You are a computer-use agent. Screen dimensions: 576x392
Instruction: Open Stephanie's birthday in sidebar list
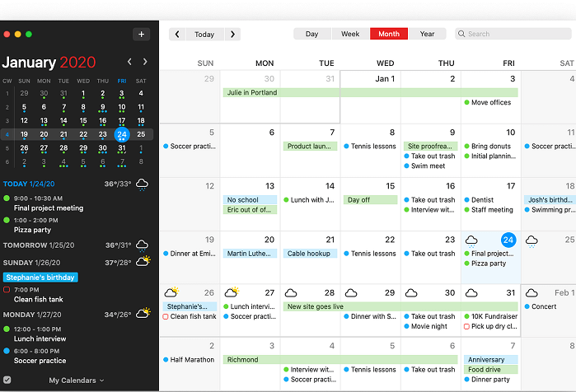coord(40,278)
